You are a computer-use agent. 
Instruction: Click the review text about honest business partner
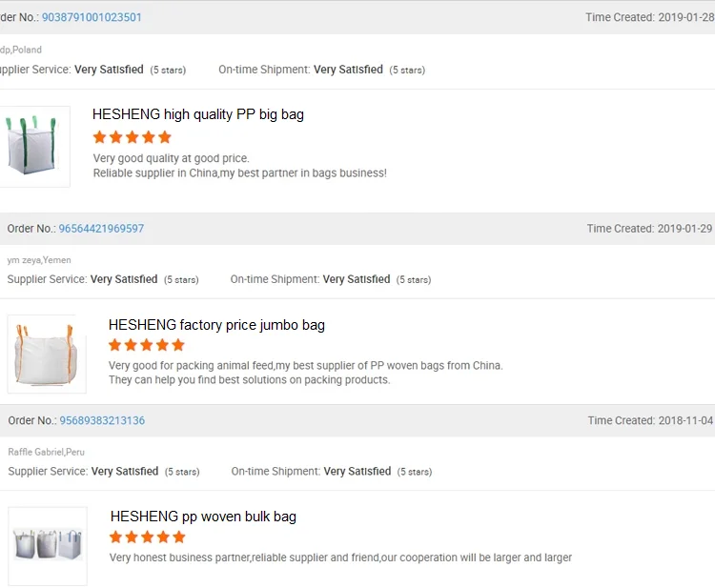(x=340, y=558)
